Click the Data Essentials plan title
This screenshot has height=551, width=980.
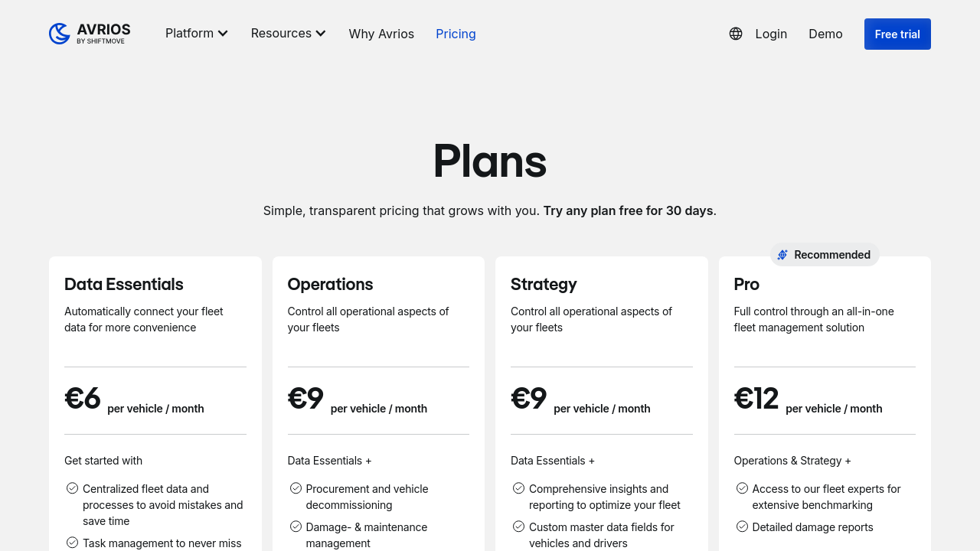point(124,285)
